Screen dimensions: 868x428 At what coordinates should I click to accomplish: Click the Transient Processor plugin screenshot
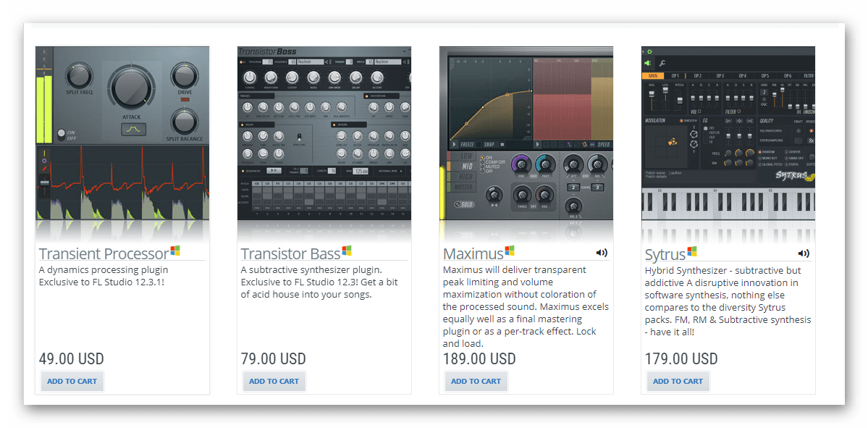point(122,133)
